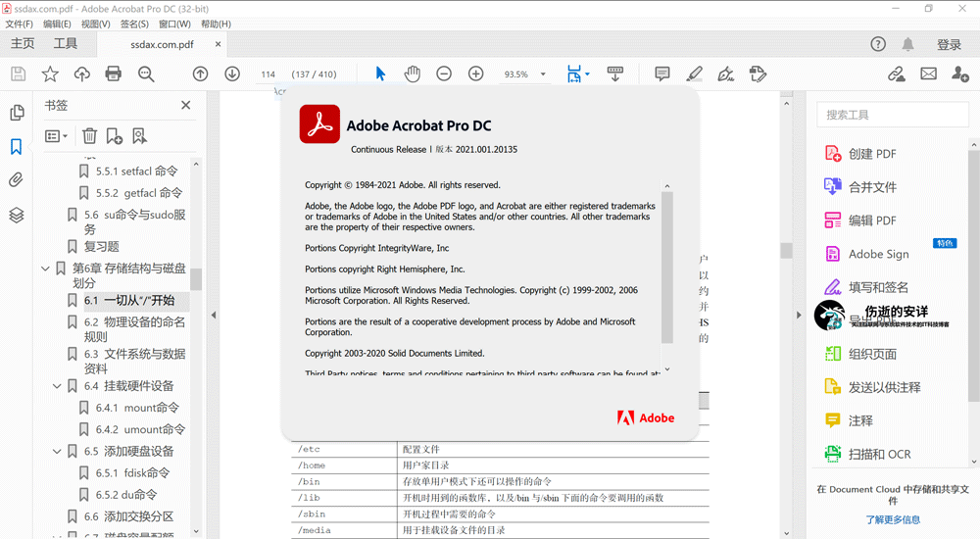
Task: Open the fit page options dropdown arrow
Action: 587,73
